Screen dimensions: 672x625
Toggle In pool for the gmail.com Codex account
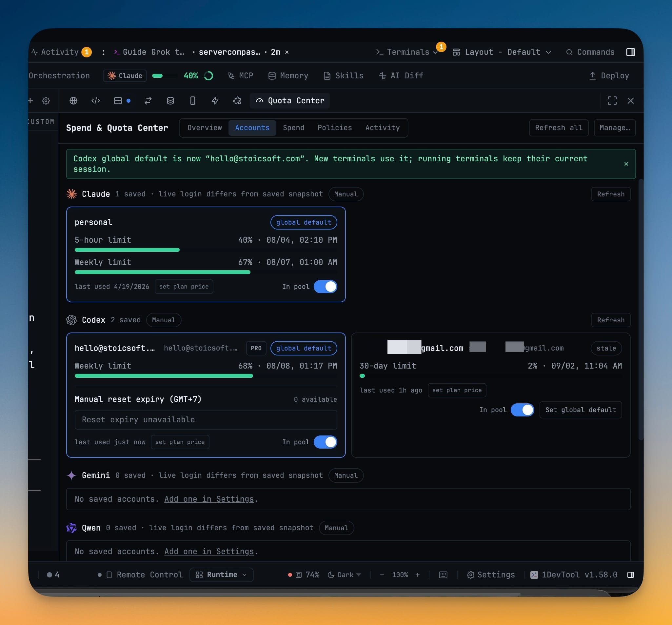point(522,410)
